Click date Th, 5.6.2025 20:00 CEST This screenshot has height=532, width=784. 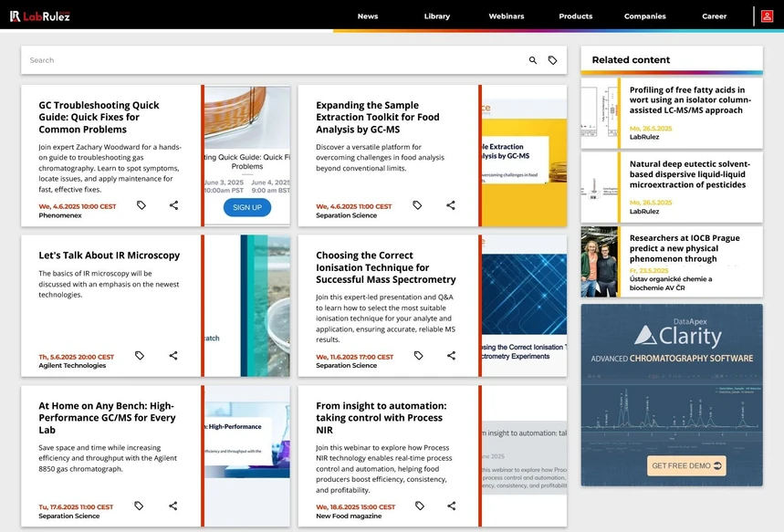point(76,357)
